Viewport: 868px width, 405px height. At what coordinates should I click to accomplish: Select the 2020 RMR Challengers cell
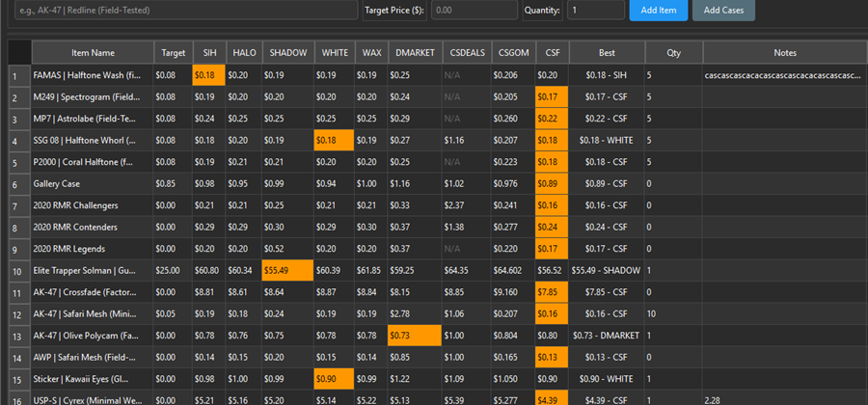(93, 205)
